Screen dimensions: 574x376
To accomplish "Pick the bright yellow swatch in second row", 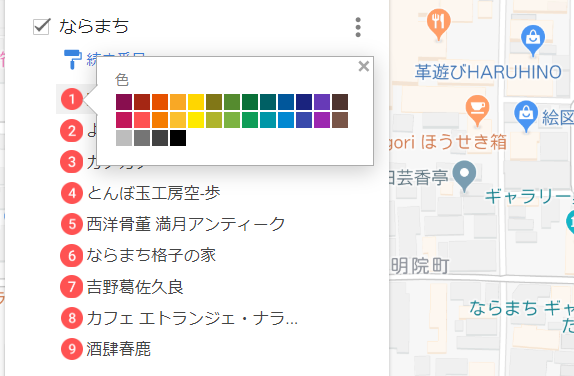I will (196, 120).
